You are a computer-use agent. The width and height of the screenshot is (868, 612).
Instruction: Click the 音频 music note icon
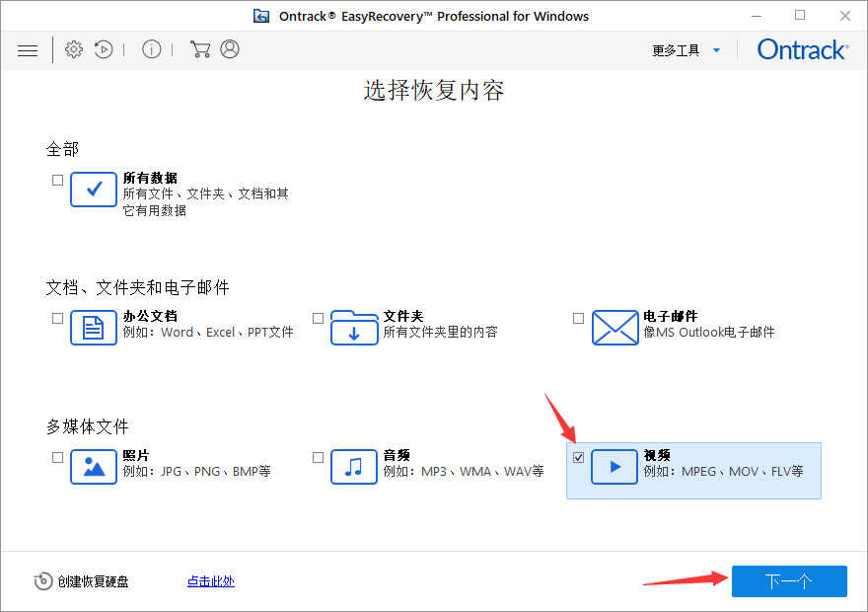[x=354, y=467]
